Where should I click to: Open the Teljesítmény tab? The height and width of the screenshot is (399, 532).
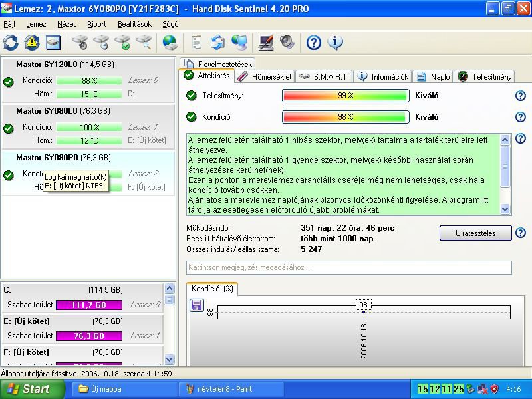click(x=484, y=77)
